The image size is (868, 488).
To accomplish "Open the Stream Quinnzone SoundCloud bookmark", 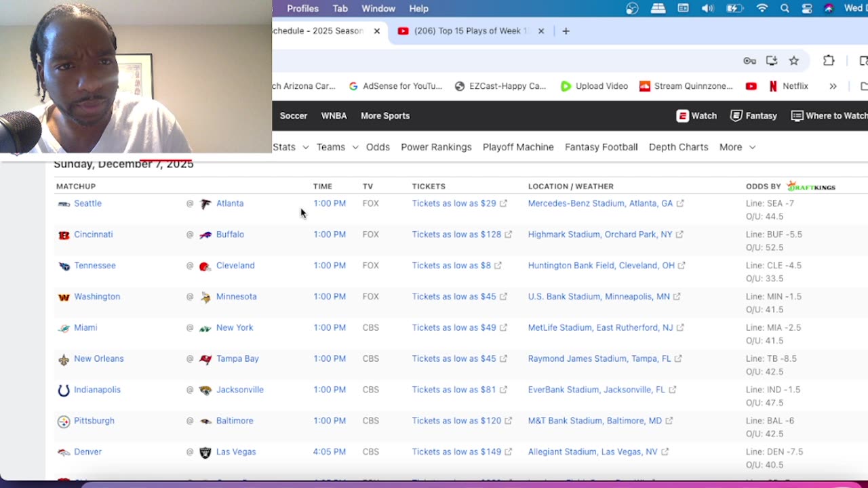I will click(686, 86).
